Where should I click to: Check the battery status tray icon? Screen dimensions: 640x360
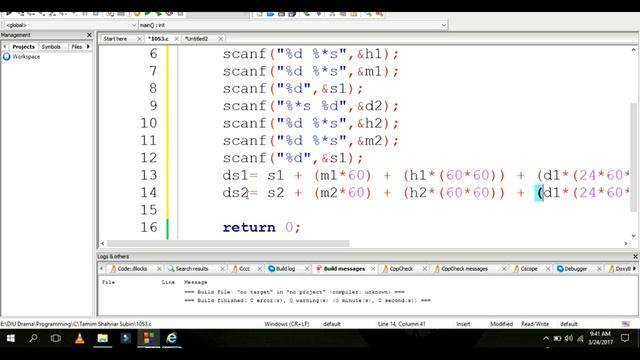[558, 338]
